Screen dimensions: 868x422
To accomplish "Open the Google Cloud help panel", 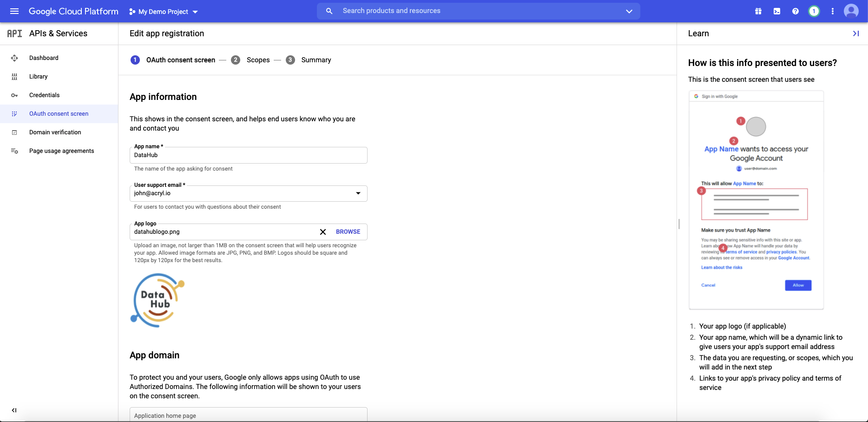I will coord(796,11).
